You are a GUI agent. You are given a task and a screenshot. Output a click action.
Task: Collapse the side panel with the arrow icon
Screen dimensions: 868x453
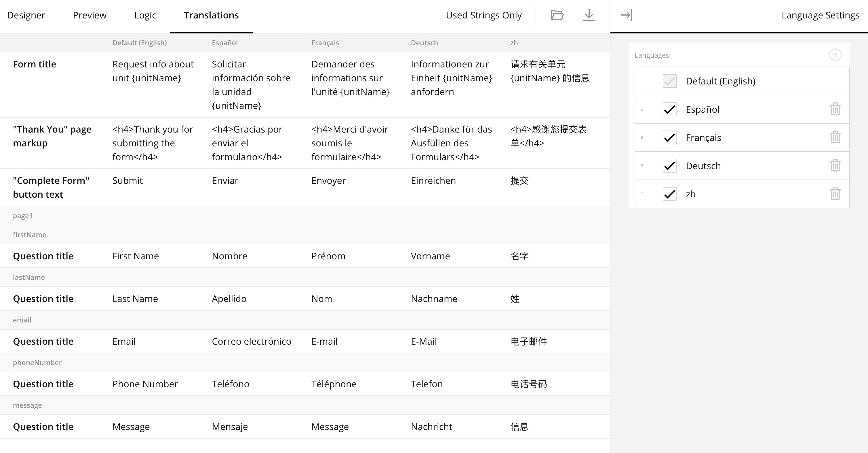tap(627, 15)
